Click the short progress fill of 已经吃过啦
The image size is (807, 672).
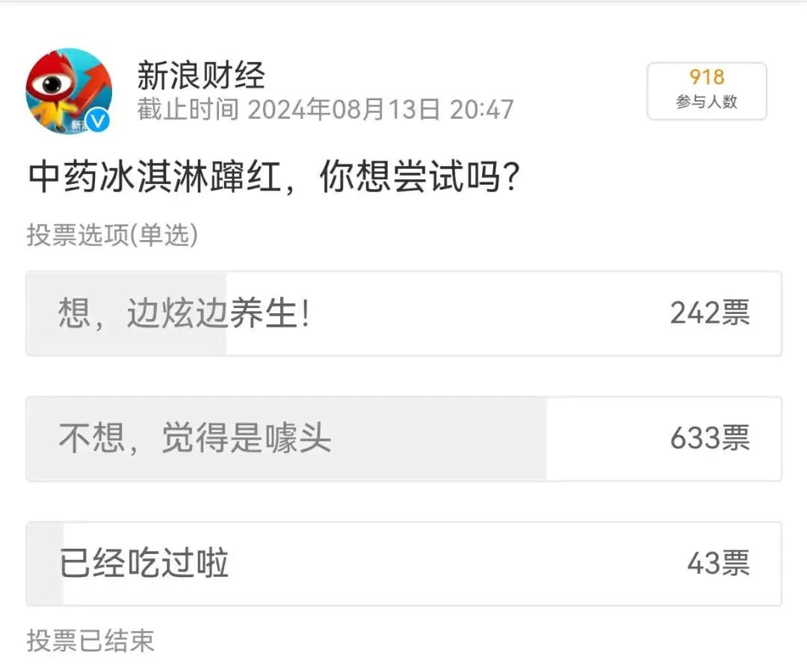[46, 564]
